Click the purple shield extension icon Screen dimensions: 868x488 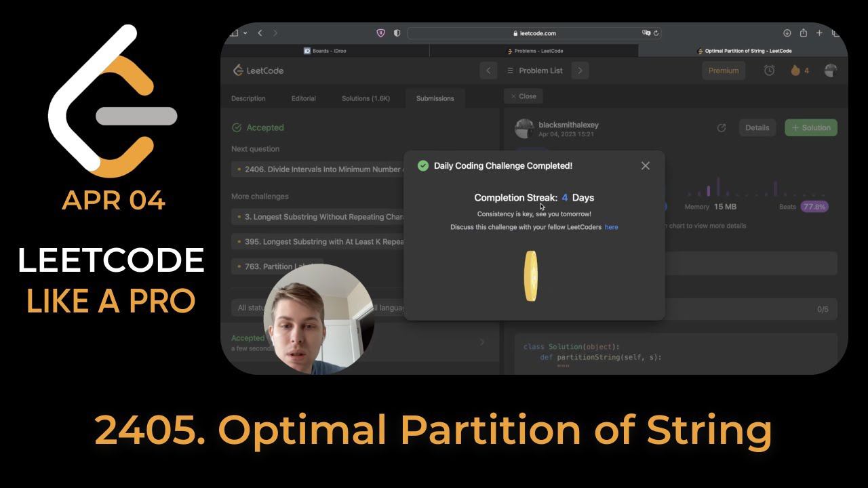pyautogui.click(x=381, y=33)
